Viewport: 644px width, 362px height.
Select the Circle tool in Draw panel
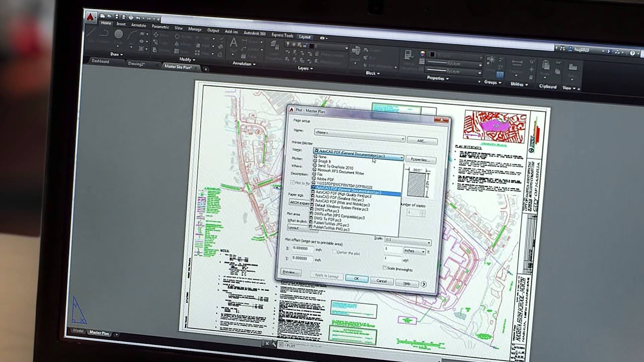point(119,34)
